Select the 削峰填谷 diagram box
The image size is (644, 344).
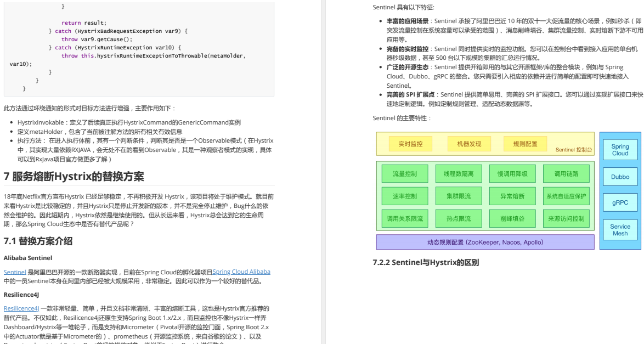coord(512,219)
